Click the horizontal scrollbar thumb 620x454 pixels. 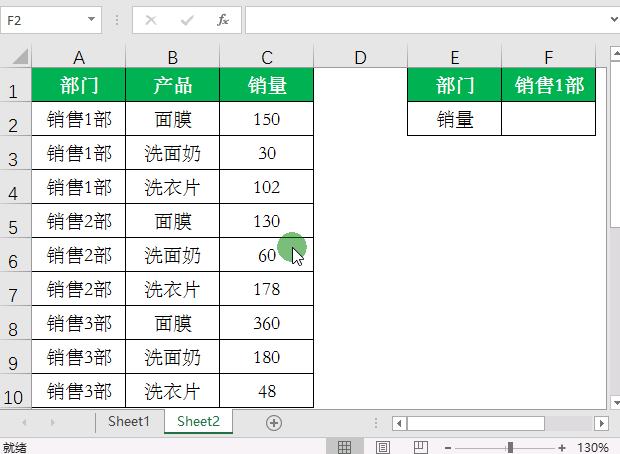[x=476, y=423]
